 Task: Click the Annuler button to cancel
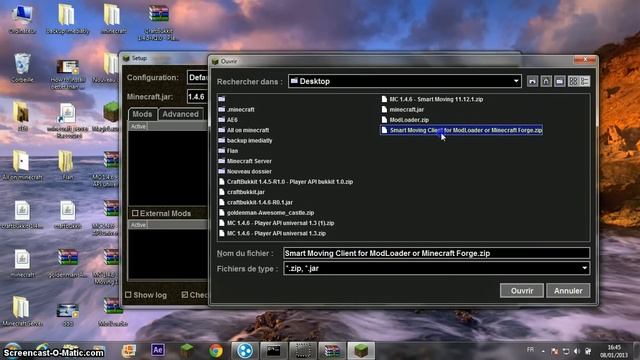coord(568,291)
